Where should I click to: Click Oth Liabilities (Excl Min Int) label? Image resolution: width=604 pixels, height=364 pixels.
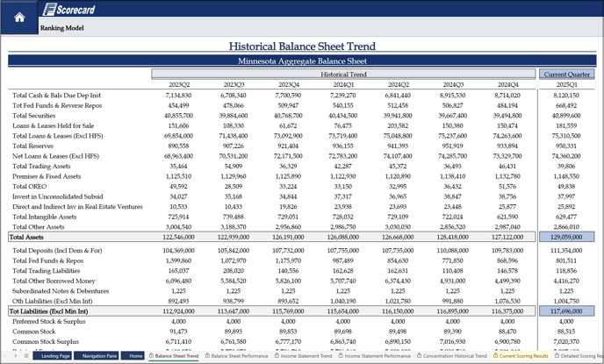pos(53,301)
